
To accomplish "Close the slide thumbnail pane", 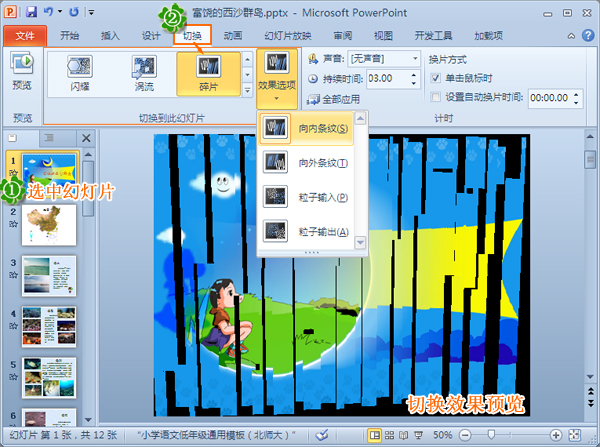I will click(86, 138).
